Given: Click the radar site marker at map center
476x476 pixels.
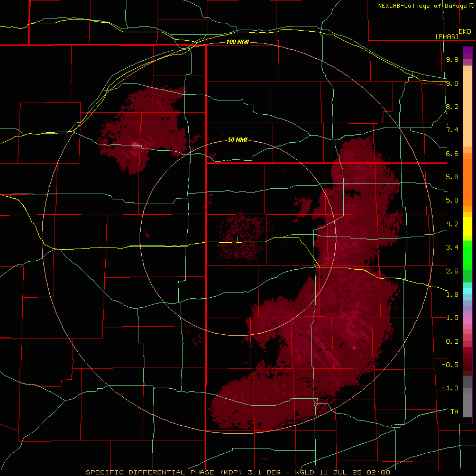Looking at the screenshot, I should pyautogui.click(x=237, y=239).
